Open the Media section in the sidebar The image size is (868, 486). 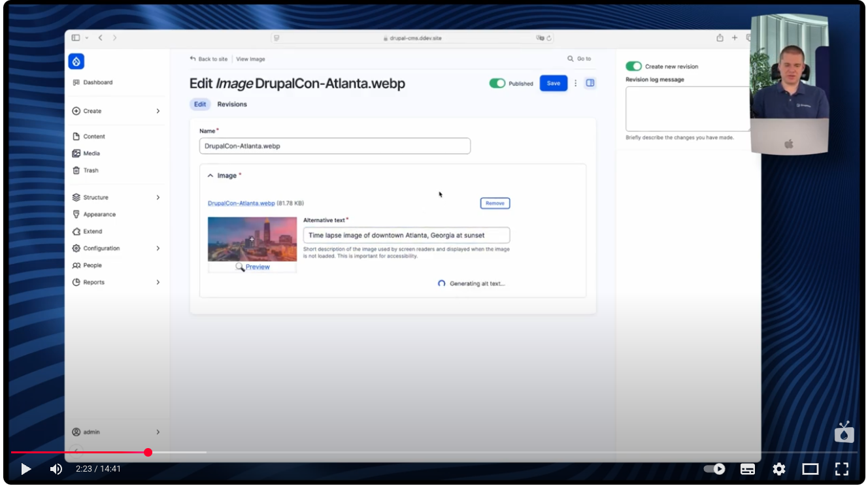click(x=91, y=153)
